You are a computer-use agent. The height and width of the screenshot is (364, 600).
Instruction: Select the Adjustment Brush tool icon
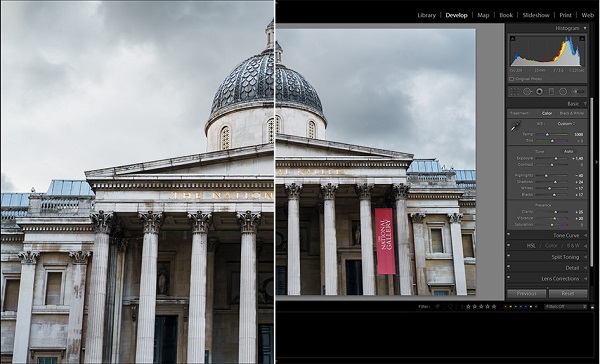click(578, 91)
